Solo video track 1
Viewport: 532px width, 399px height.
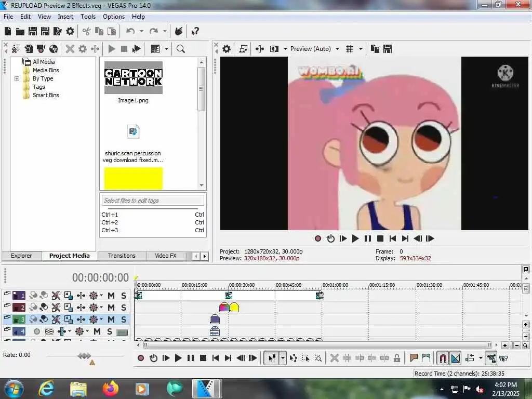point(124,296)
